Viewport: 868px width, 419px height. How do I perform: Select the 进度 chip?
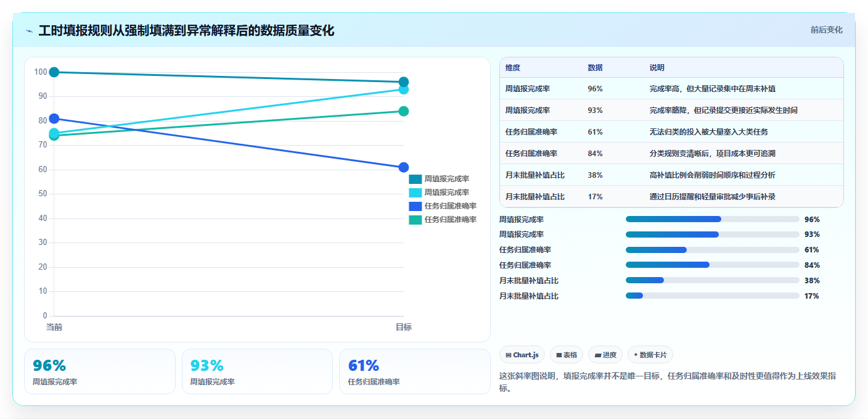point(605,355)
